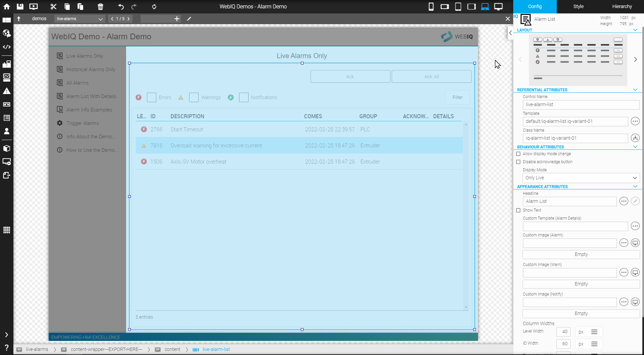Open the live-alarms page dropdown

79,19
